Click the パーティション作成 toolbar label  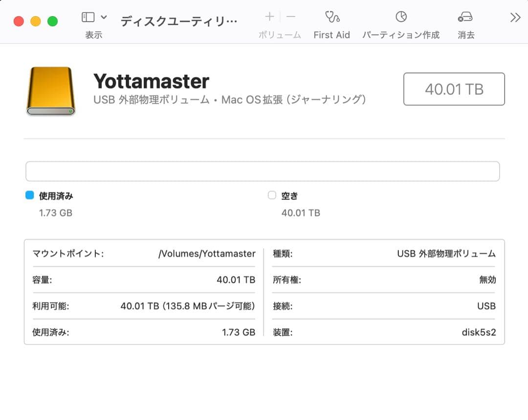point(401,35)
